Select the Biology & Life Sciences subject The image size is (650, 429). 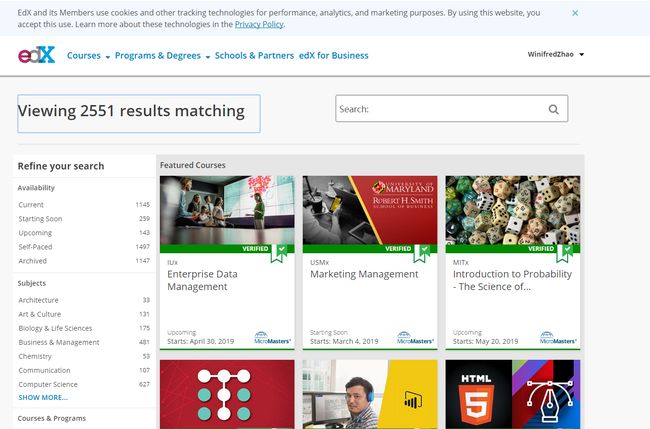point(84,328)
